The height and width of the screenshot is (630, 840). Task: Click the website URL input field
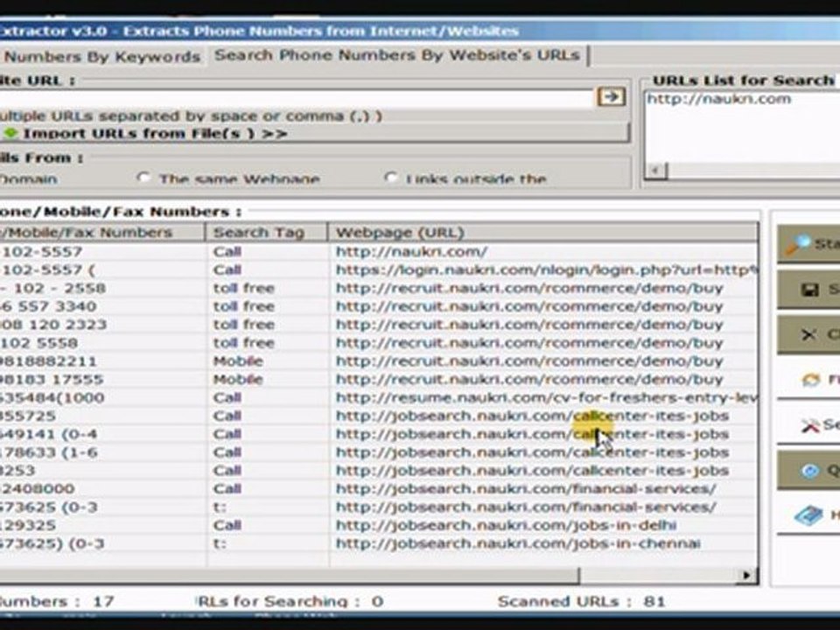pos(296,99)
